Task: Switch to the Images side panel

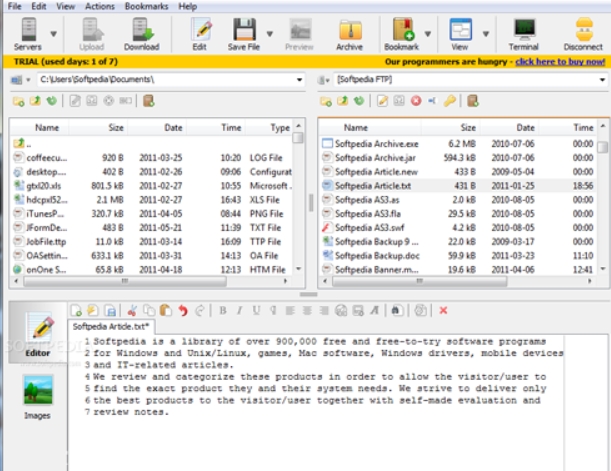Action: (37, 397)
